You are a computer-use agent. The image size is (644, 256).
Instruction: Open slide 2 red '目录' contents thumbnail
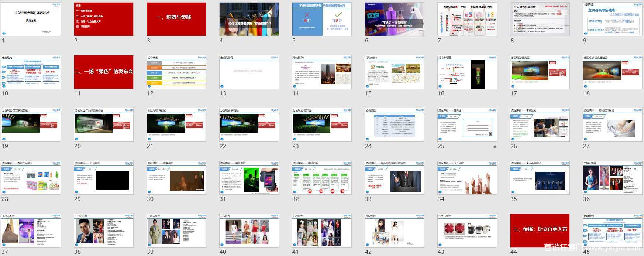[x=104, y=19]
